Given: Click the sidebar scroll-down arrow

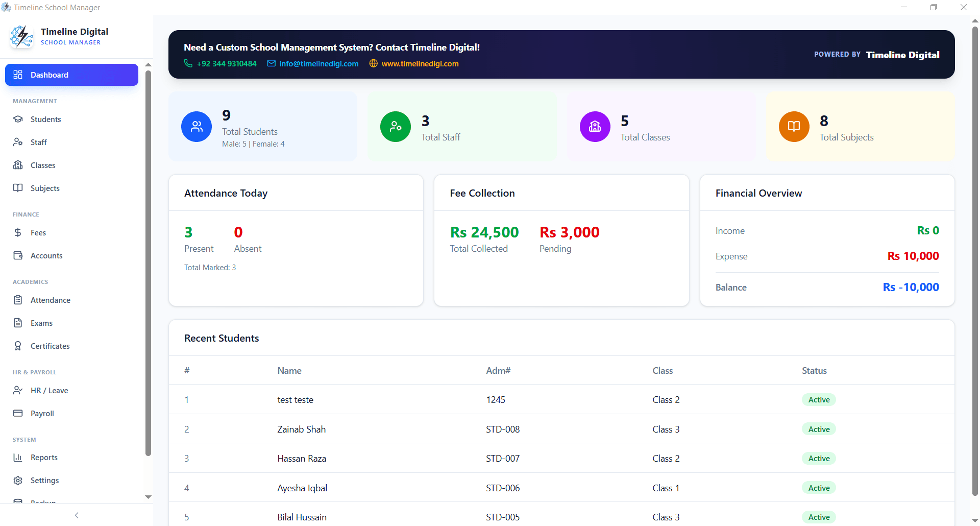Looking at the screenshot, I should coord(148,497).
